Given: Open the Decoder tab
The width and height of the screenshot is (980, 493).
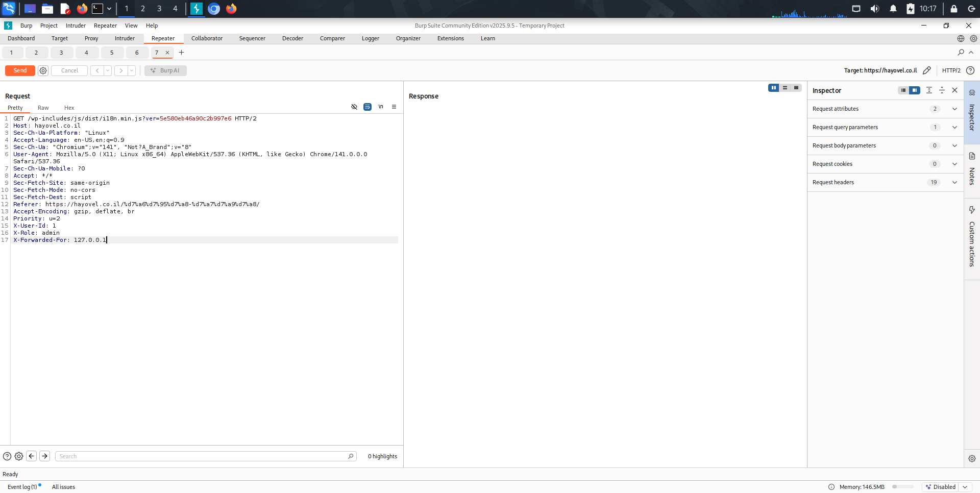Looking at the screenshot, I should (292, 38).
